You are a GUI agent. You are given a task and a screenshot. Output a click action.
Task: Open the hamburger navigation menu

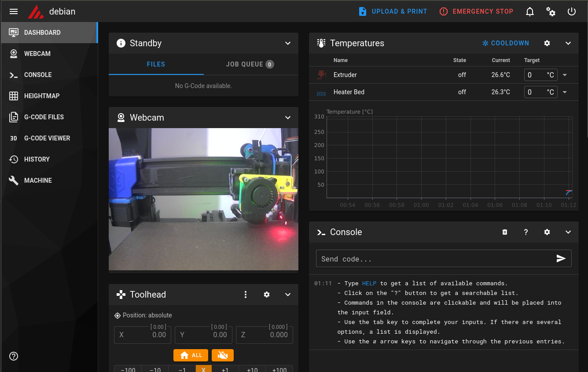14,11
